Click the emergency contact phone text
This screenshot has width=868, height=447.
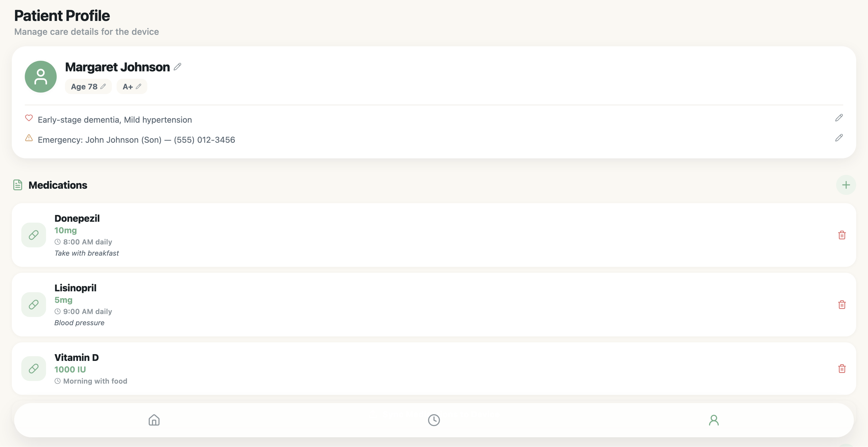(x=204, y=140)
